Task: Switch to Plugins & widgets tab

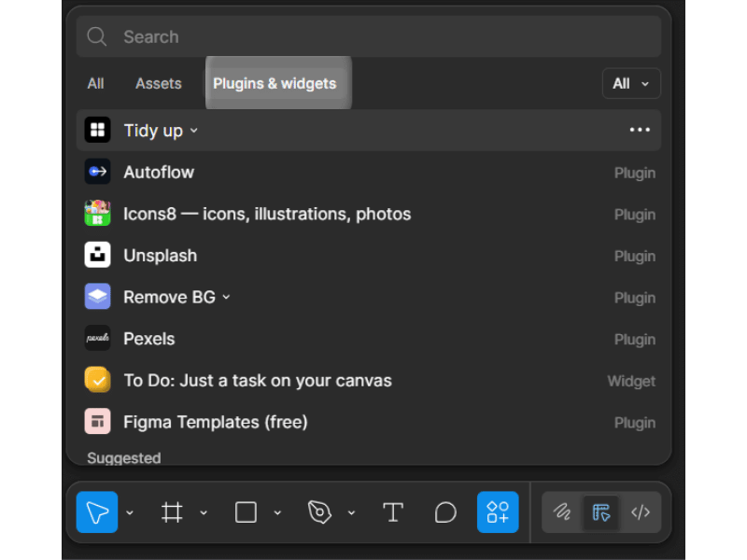Action: (x=275, y=83)
